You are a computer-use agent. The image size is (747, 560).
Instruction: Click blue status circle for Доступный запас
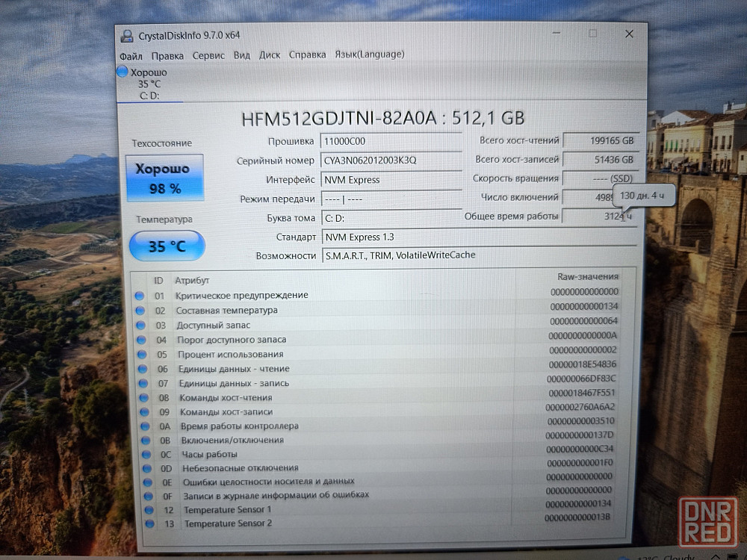coord(139,326)
